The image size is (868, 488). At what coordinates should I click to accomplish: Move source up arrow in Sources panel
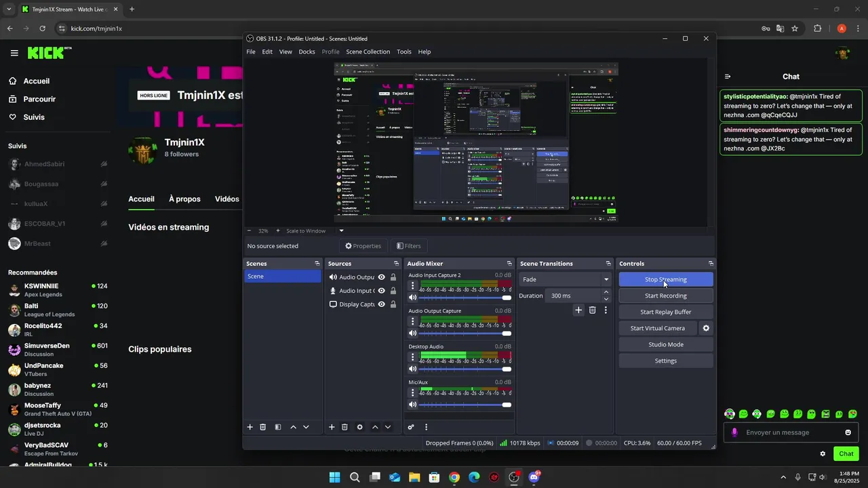tap(375, 427)
